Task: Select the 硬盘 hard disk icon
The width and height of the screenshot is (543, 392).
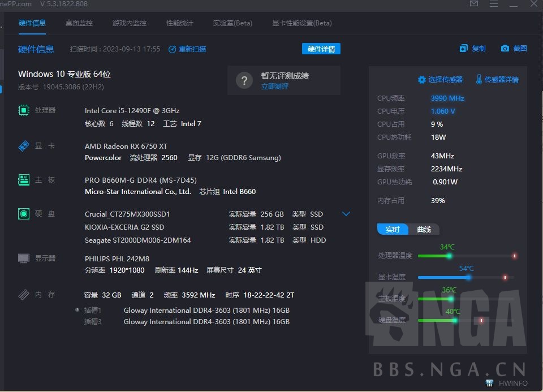Action: (x=23, y=214)
